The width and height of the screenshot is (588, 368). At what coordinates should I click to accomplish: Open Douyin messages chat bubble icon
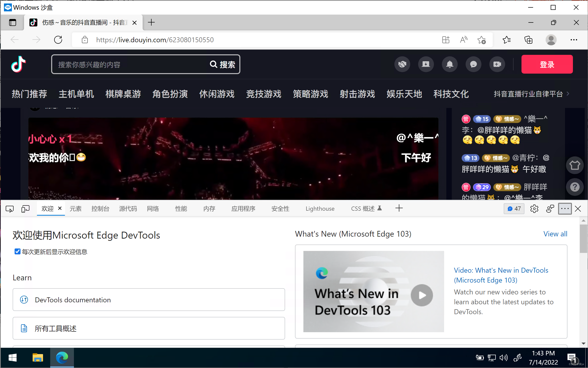coord(473,64)
